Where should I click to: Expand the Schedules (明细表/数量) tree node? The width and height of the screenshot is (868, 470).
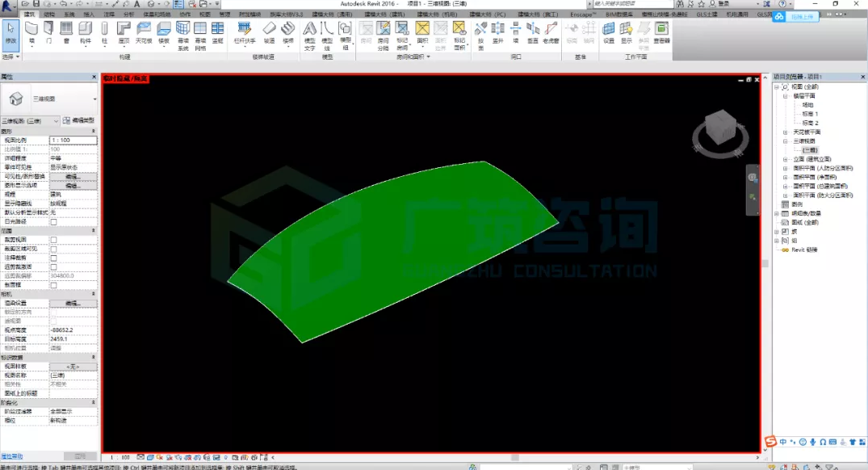[777, 213]
